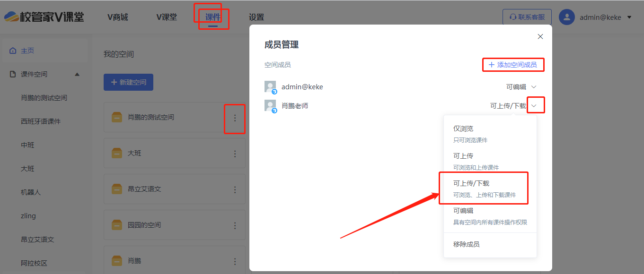This screenshot has height=274, width=644.
Task: Click the 可编辑 value for admin@keke
Action: [x=516, y=87]
